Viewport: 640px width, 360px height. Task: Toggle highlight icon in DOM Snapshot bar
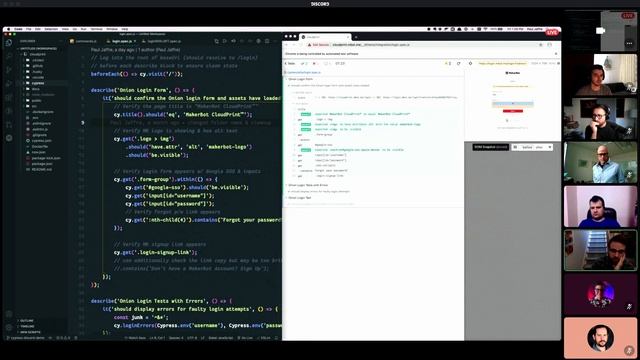515,147
